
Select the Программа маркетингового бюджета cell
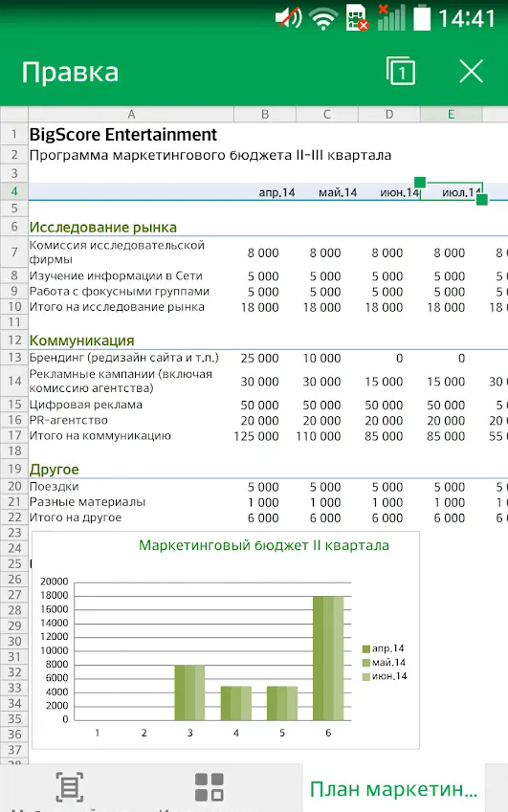pyautogui.click(x=210, y=155)
